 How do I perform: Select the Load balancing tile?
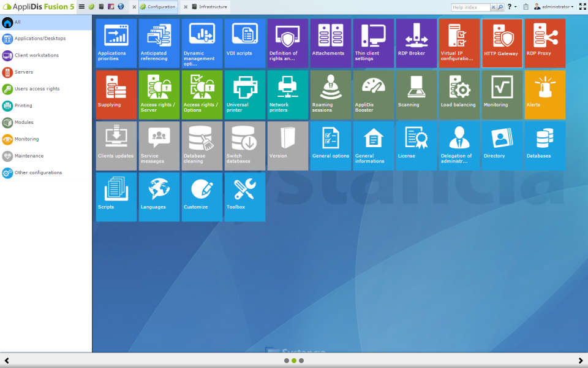click(459, 94)
